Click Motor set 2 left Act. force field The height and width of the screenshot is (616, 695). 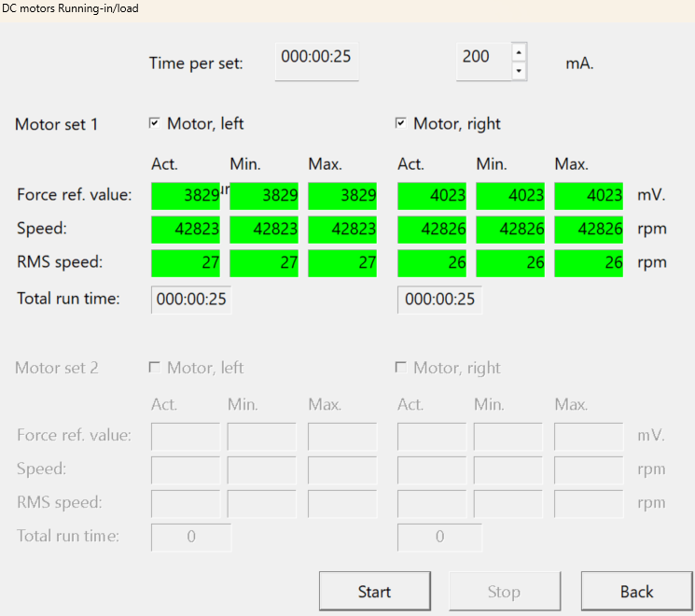(x=186, y=437)
